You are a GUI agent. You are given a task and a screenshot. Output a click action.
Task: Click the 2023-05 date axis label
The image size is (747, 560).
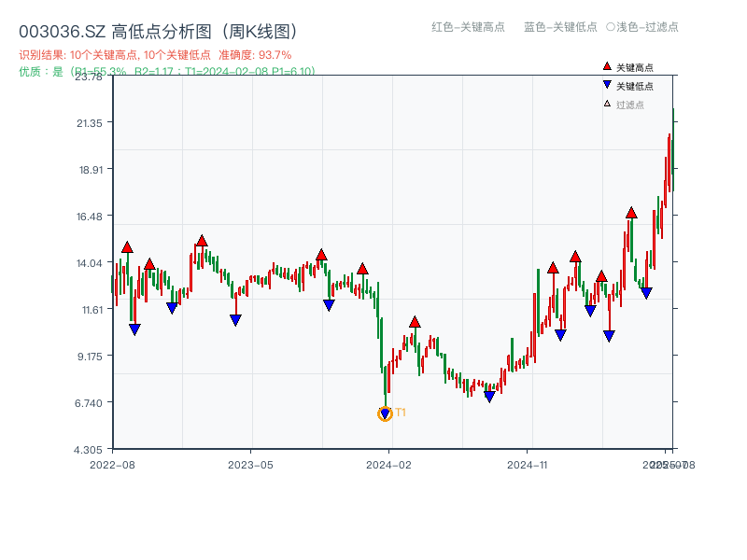(x=250, y=465)
